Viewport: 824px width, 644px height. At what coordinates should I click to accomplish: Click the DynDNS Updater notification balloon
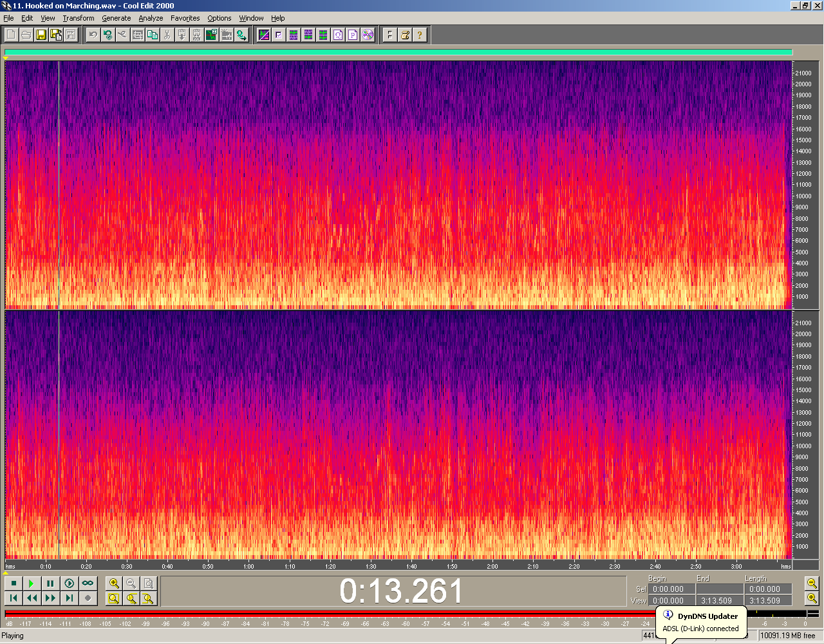tap(700, 622)
